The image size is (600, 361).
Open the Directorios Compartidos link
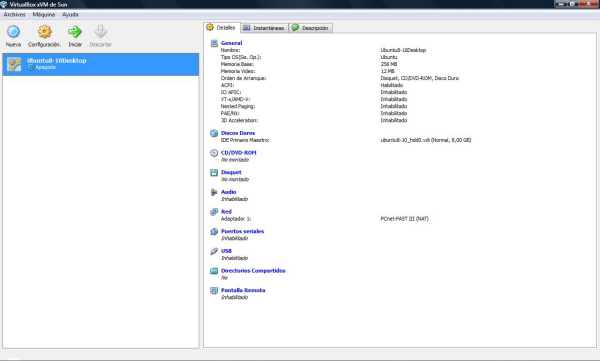(253, 271)
